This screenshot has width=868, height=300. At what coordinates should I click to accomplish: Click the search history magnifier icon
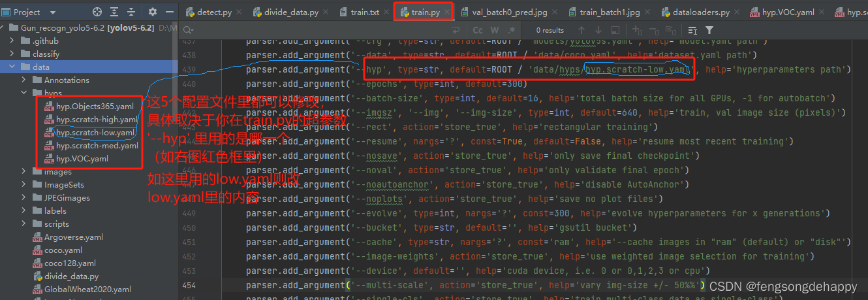(189, 30)
